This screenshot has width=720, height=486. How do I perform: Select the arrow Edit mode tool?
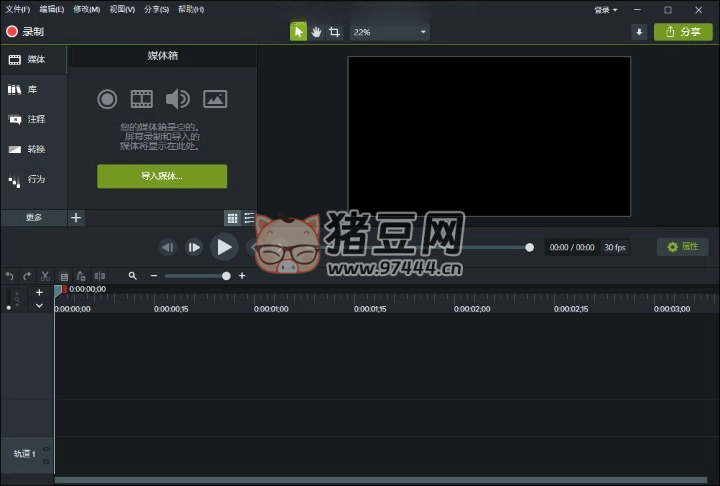point(298,32)
